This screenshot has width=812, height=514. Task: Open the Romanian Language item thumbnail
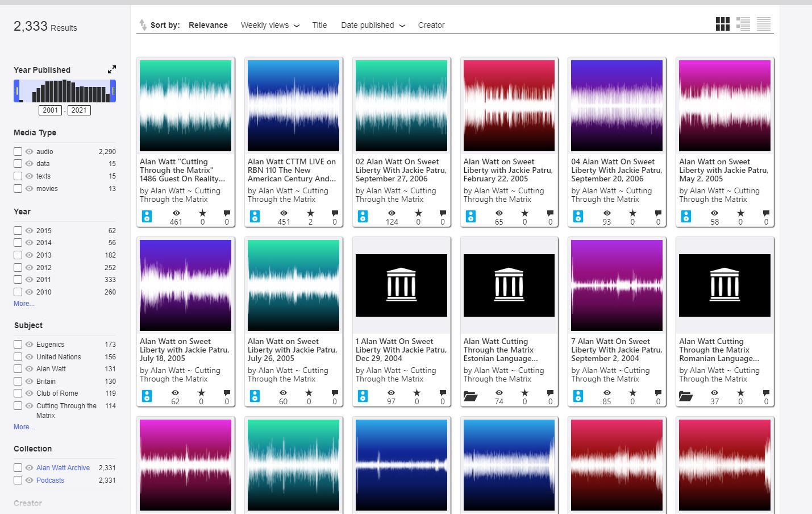tap(724, 285)
